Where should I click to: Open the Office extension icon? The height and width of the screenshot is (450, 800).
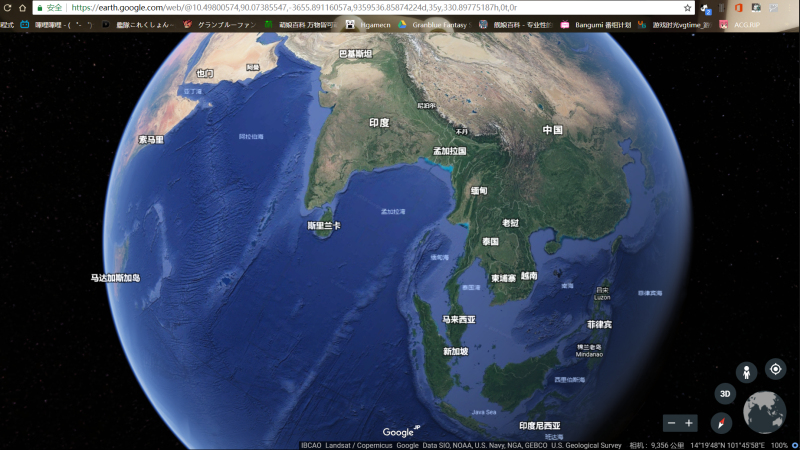tap(739, 7)
